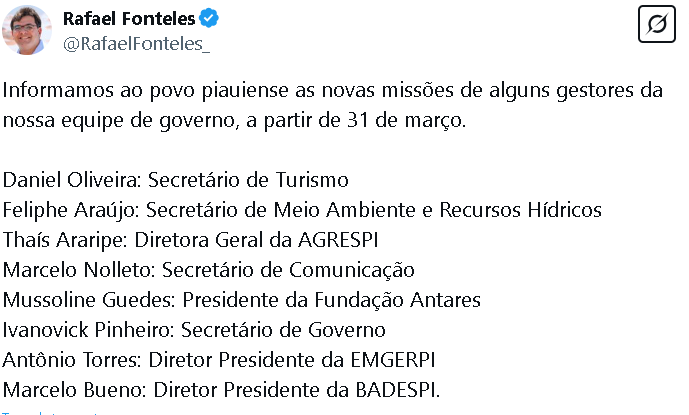Open Rafael Fonteles' profile picture

pyautogui.click(x=27, y=30)
